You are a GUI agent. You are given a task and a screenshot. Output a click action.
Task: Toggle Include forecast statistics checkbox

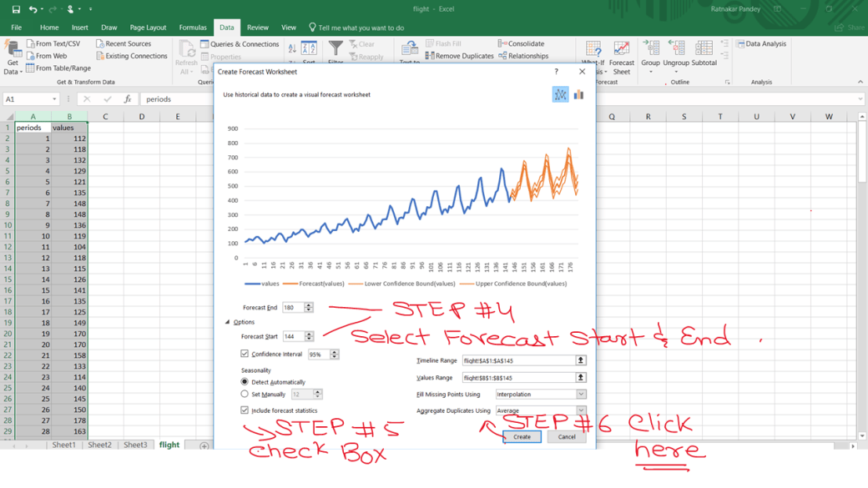coord(244,410)
